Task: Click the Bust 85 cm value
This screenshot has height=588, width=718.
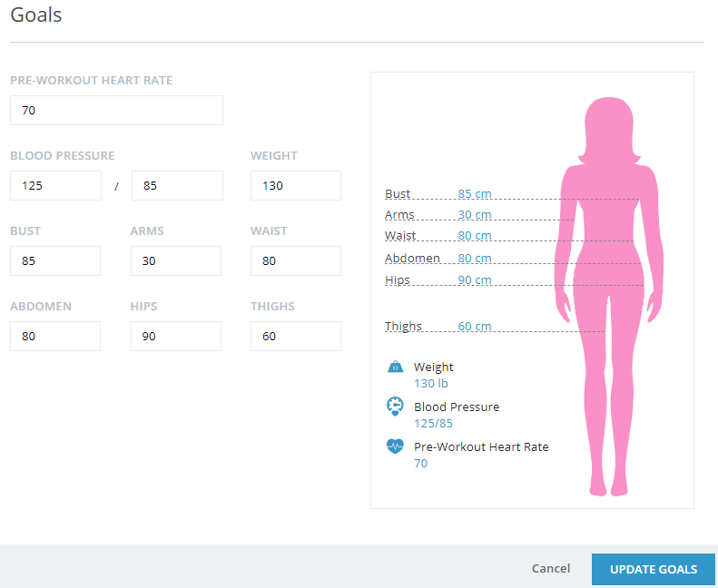Action: pyautogui.click(x=475, y=193)
